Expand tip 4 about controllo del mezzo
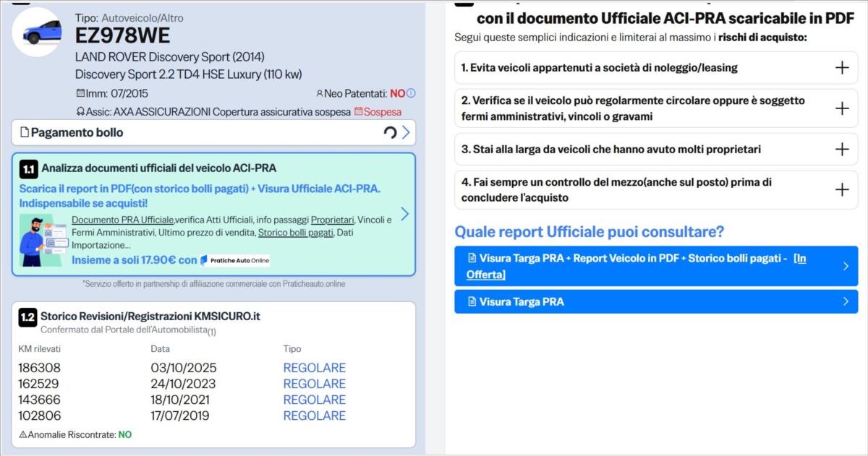Screen dimensions: 868x456 (x=841, y=190)
